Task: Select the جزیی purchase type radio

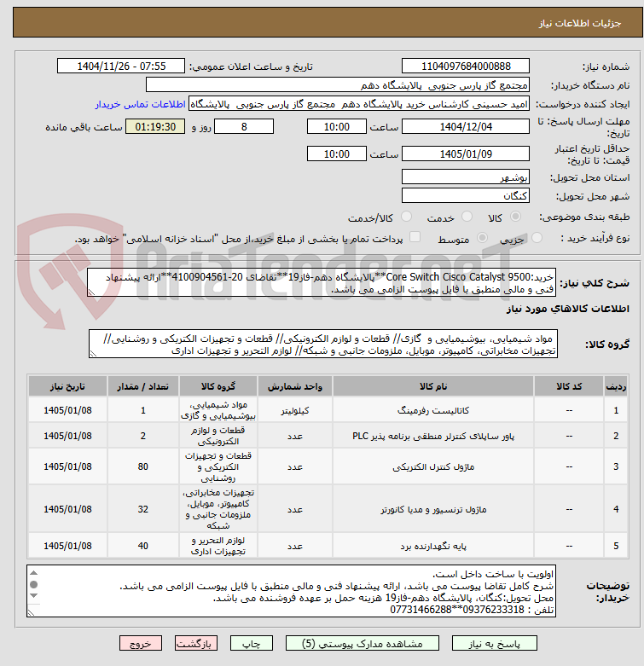Action: click(x=537, y=237)
